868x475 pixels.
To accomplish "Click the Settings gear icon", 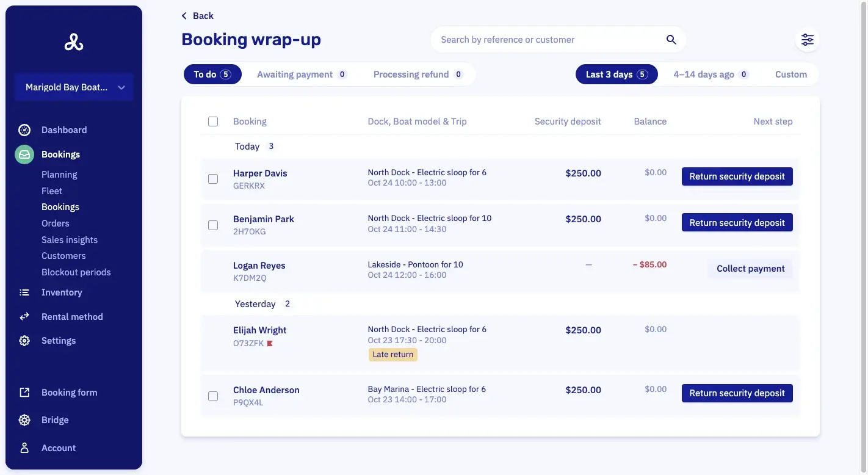I will (x=24, y=341).
